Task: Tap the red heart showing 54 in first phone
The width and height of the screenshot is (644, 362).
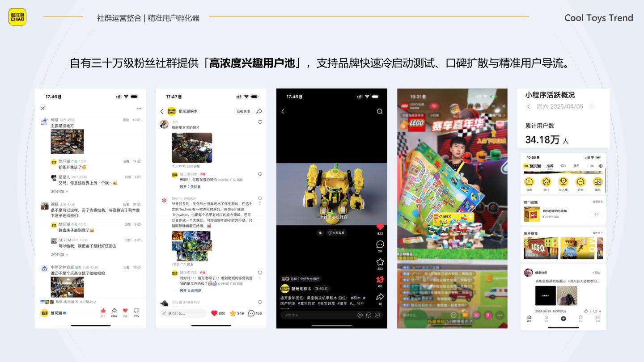Action: [x=125, y=311]
